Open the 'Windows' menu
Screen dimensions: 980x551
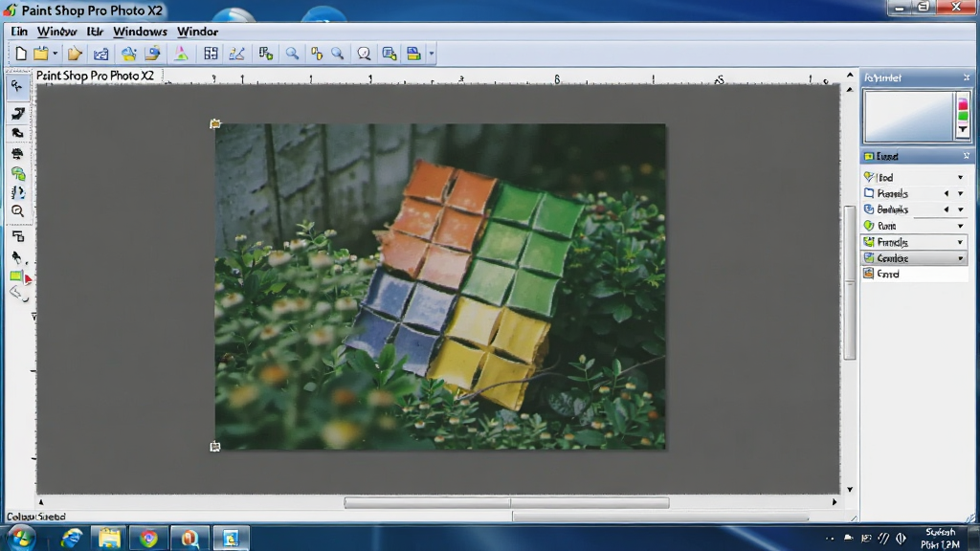pos(140,32)
